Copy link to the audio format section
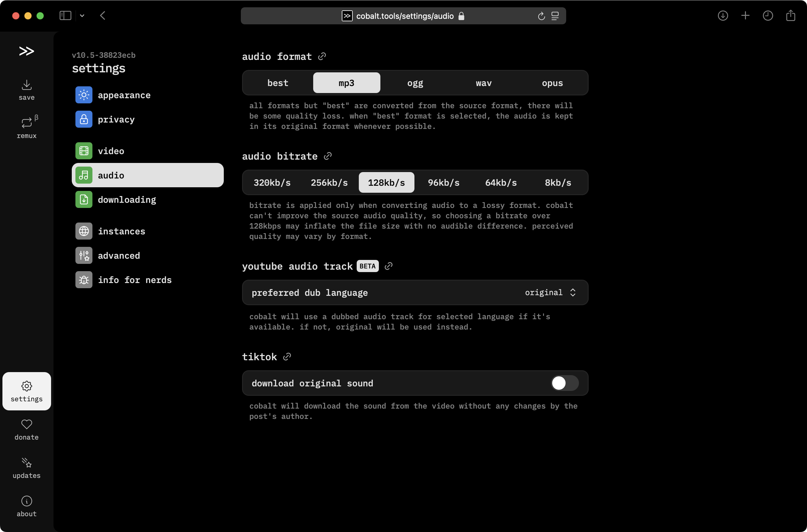Screen dimensions: 807x532 [x=322, y=56]
